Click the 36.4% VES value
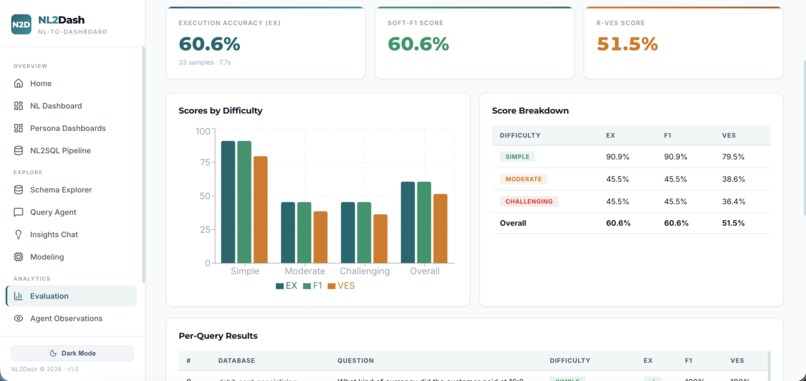Screen dimensions: 806x381 (x=733, y=202)
